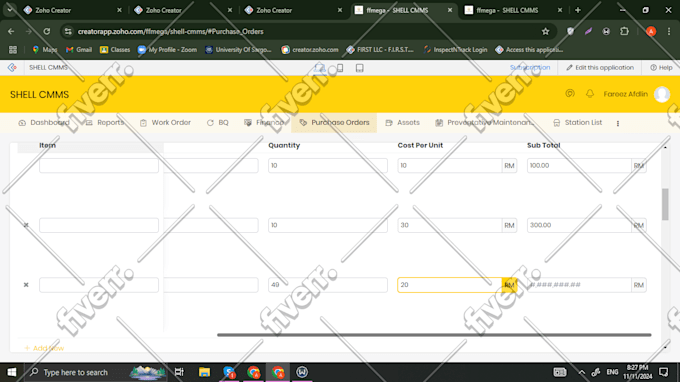Click the site information icon in address bar
Image resolution: width=680 pixels, height=382 pixels.
tap(68, 31)
